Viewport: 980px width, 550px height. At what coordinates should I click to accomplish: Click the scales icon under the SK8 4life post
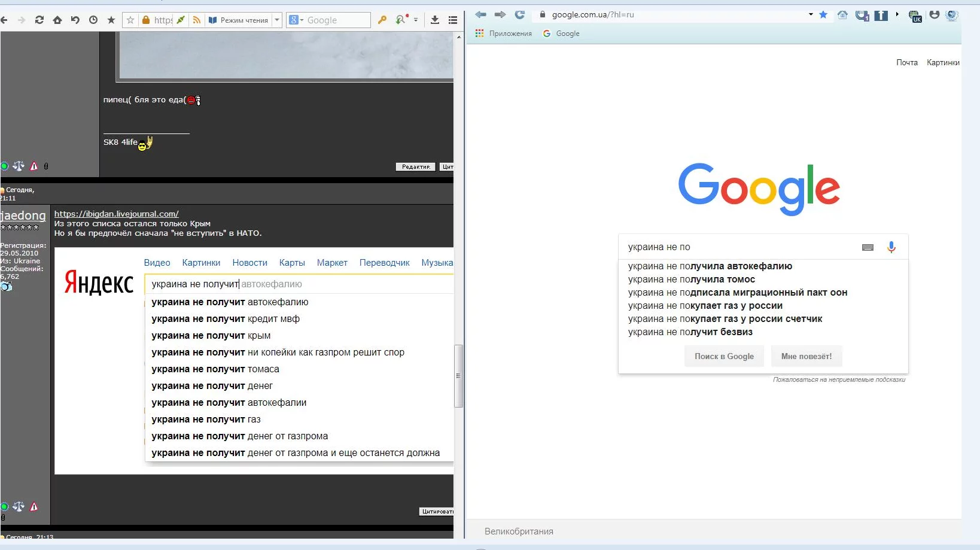click(19, 166)
